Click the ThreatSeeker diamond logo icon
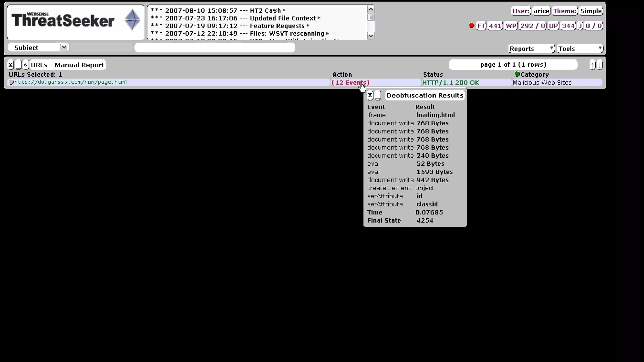 pyautogui.click(x=132, y=20)
